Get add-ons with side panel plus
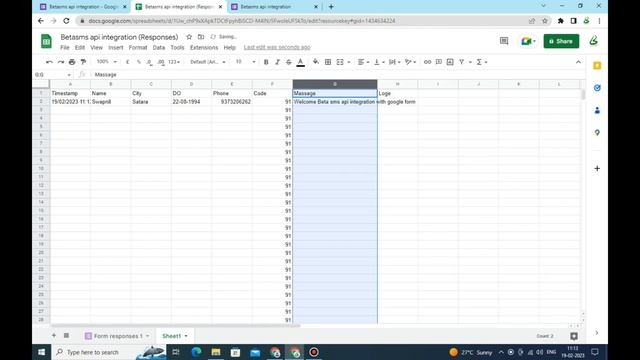 point(597,168)
